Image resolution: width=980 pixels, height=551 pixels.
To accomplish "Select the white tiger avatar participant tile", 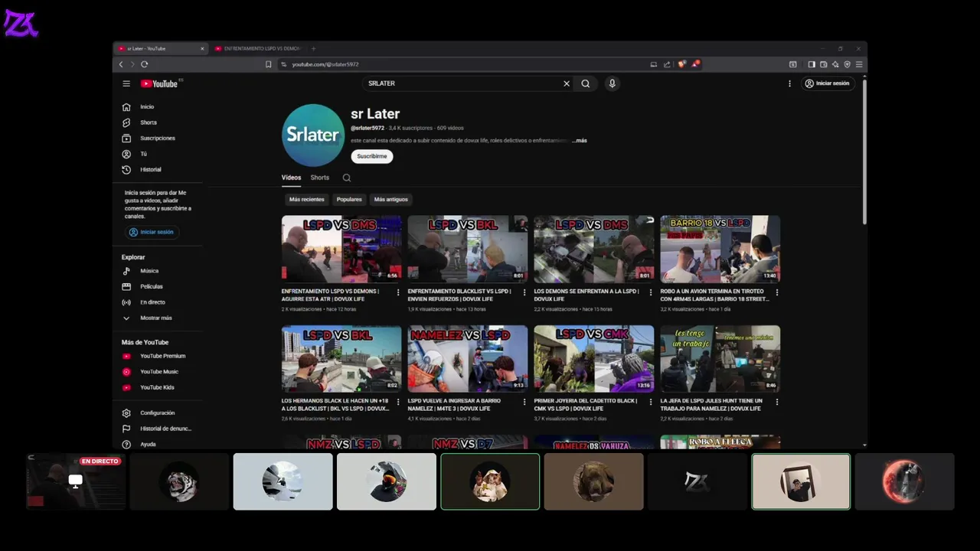I will tap(180, 481).
